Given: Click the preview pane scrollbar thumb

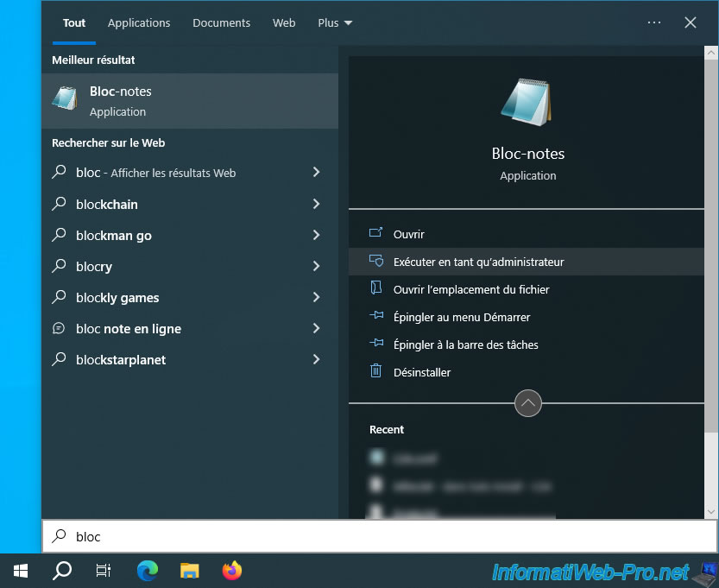Looking at the screenshot, I should [x=711, y=245].
